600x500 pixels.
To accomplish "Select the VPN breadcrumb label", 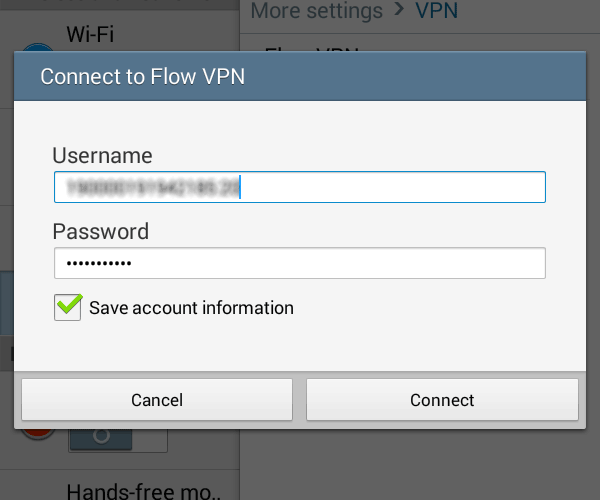I will point(437,10).
